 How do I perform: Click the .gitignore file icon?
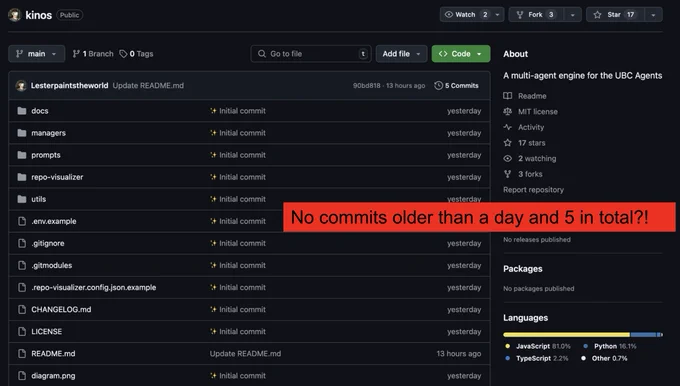[22, 243]
